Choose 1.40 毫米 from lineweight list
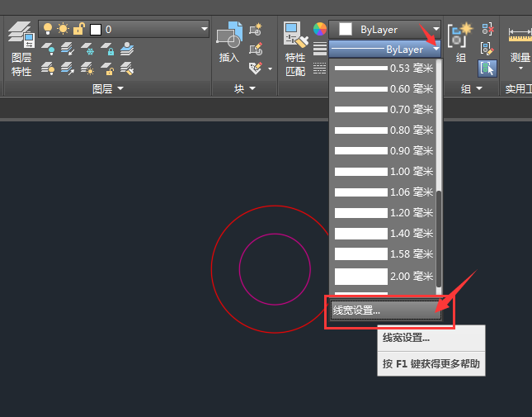 [x=384, y=234]
